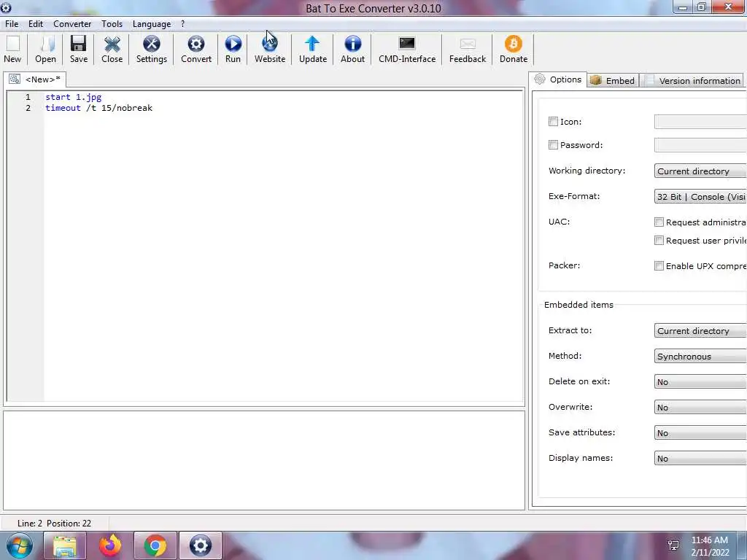Enable the Icon checkbox
The height and width of the screenshot is (560, 747).
click(553, 122)
